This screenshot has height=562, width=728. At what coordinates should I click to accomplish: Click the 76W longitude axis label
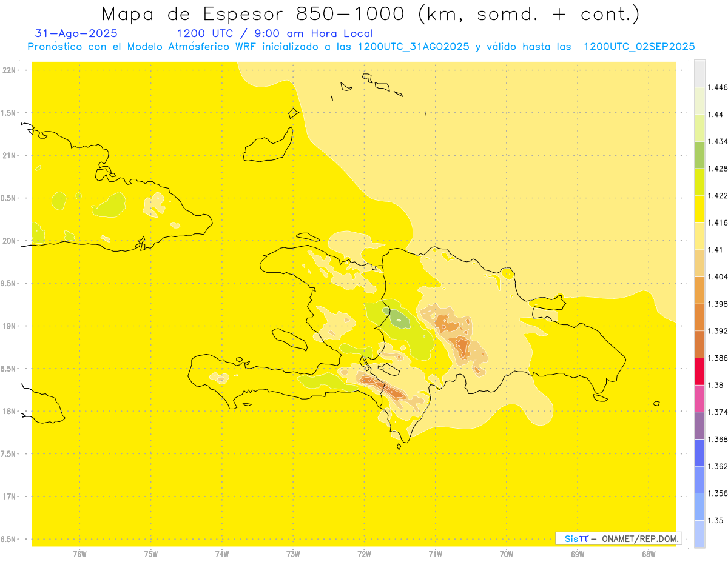coord(79,554)
